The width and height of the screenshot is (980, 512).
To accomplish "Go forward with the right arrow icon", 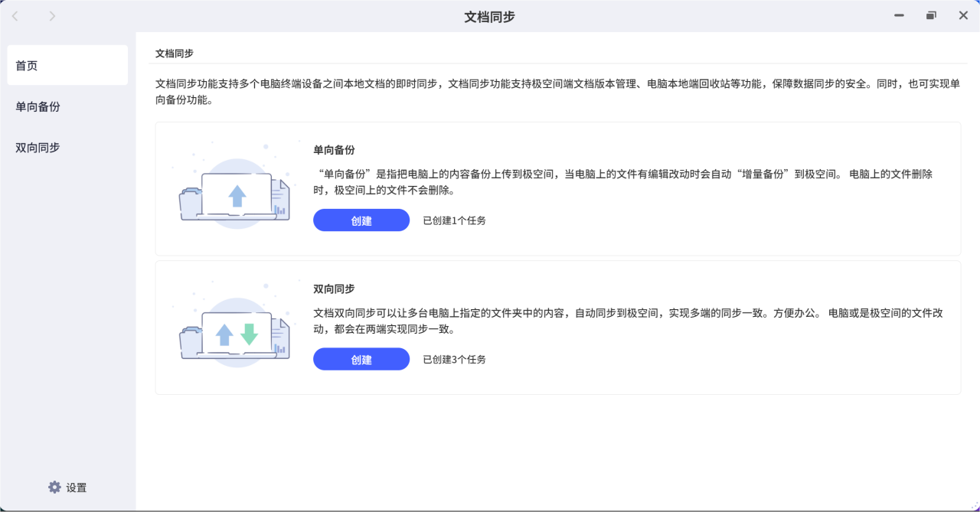I will tap(52, 16).
